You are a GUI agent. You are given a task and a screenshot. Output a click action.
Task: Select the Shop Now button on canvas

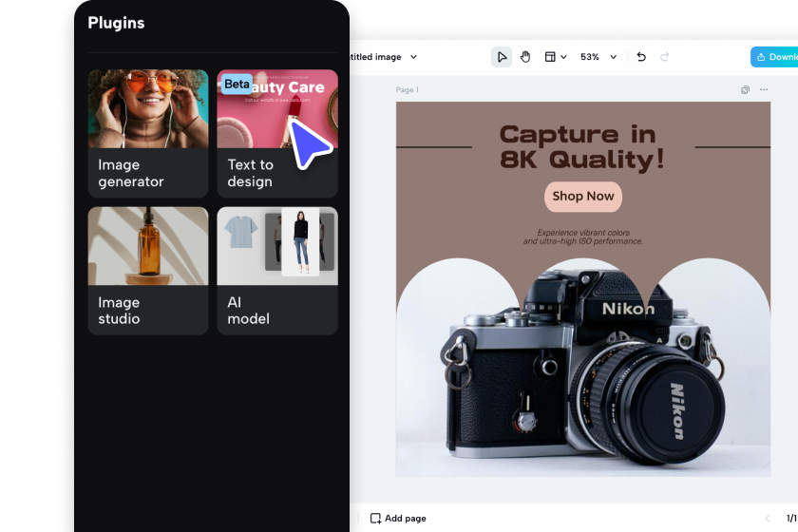583,197
